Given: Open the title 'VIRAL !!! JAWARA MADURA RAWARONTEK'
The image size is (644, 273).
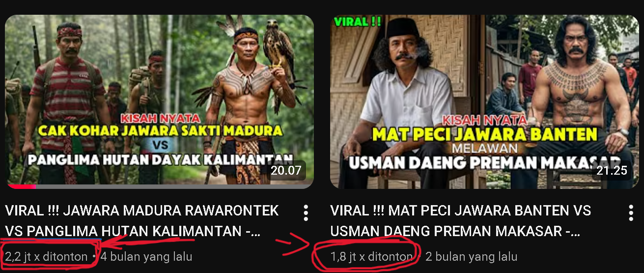Looking at the screenshot, I should pos(142,211).
